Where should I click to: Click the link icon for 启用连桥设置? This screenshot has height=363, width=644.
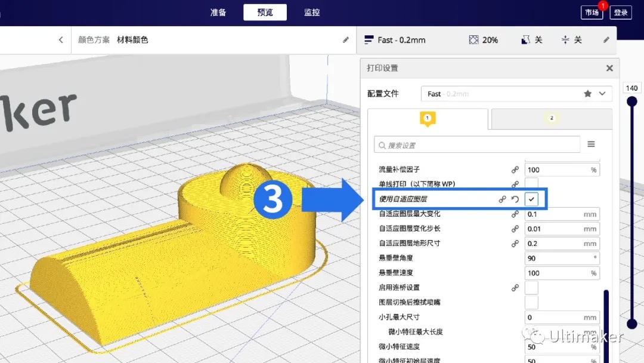coord(515,288)
